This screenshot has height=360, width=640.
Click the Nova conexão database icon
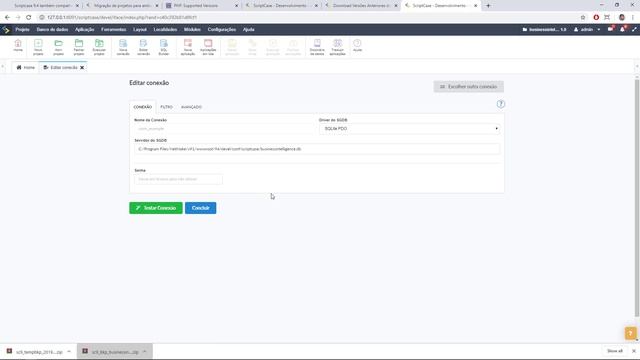pos(123,47)
